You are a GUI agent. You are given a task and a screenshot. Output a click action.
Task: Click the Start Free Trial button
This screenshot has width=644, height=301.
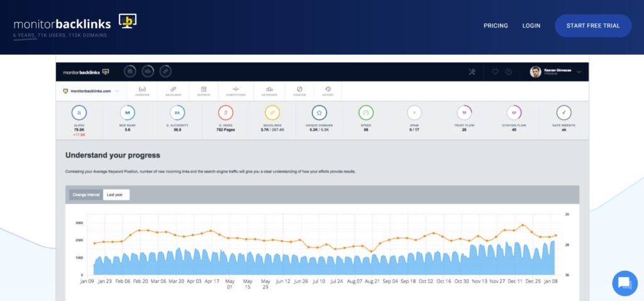tap(593, 25)
